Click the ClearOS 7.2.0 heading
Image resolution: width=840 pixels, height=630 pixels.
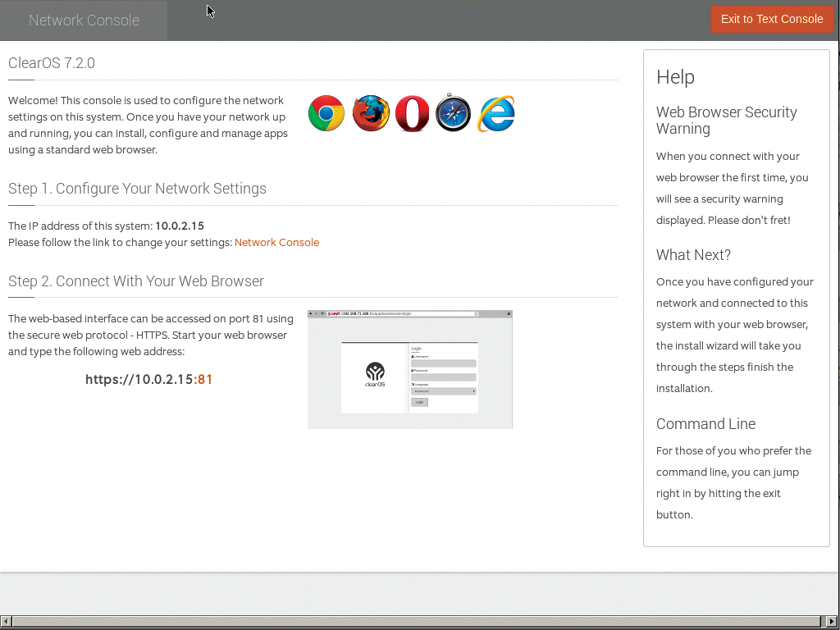coord(52,63)
